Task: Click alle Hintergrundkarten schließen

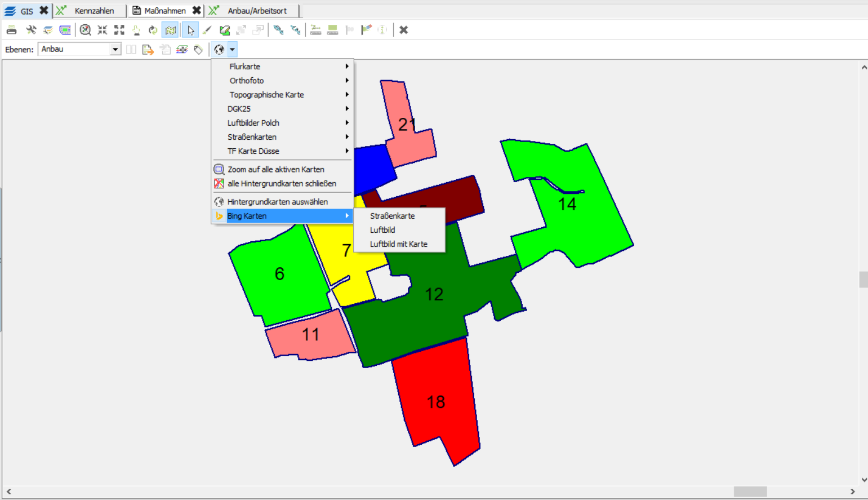Action: pyautogui.click(x=282, y=184)
